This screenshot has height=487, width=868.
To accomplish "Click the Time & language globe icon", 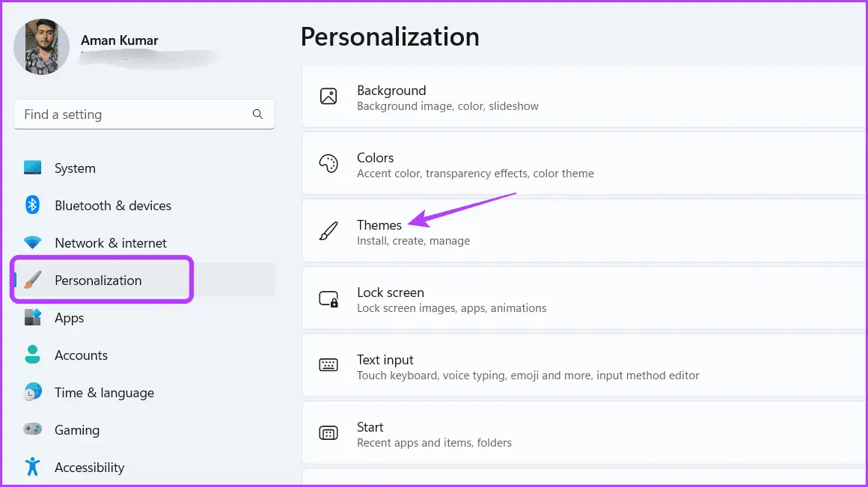I will coord(33,392).
